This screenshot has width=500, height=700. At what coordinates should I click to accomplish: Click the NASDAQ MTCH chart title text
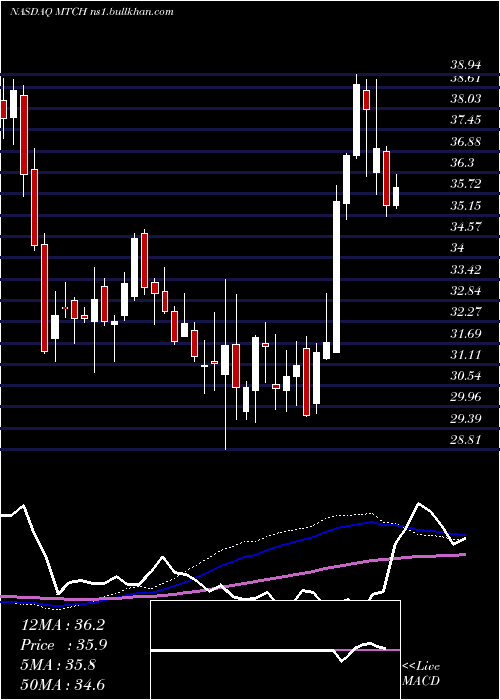pos(92,12)
